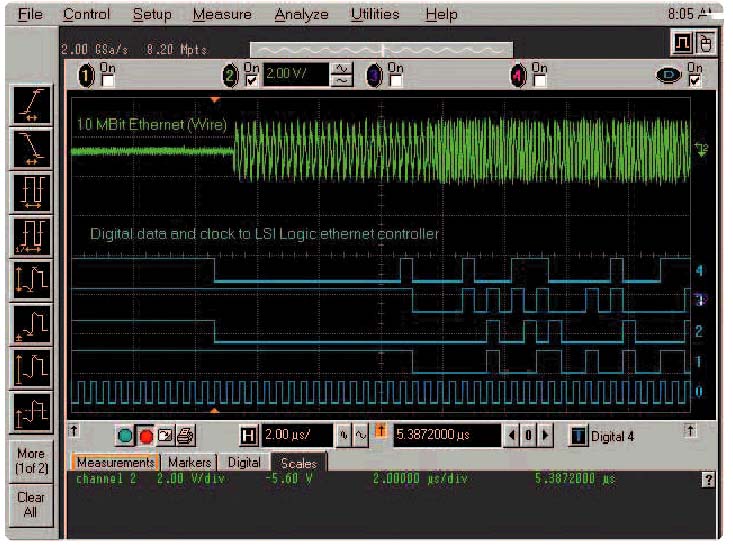Viewport: 733px width, 545px height.
Task: Click the up arrow at right of toolbar
Action: pos(690,430)
